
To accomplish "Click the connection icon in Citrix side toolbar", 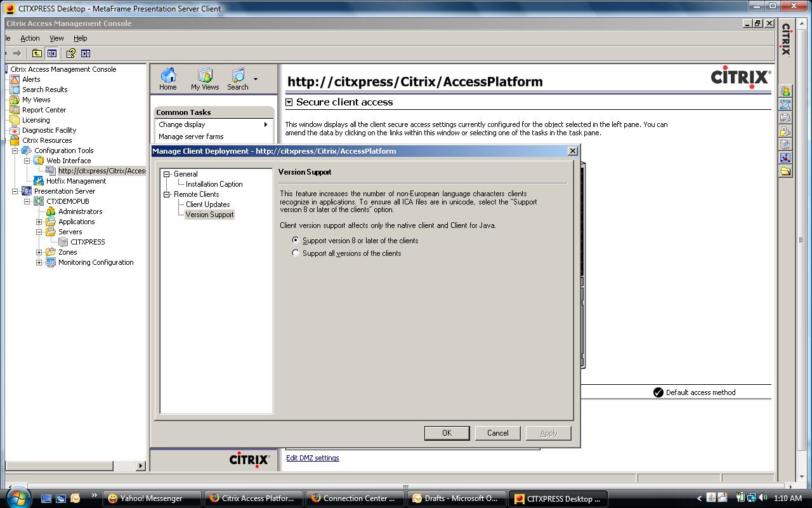I will click(785, 105).
